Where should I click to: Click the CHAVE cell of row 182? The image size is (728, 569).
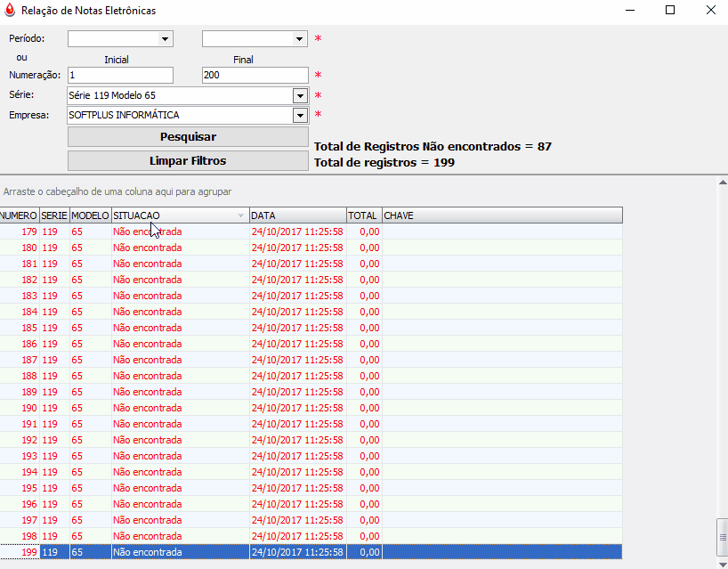pyautogui.click(x=502, y=280)
